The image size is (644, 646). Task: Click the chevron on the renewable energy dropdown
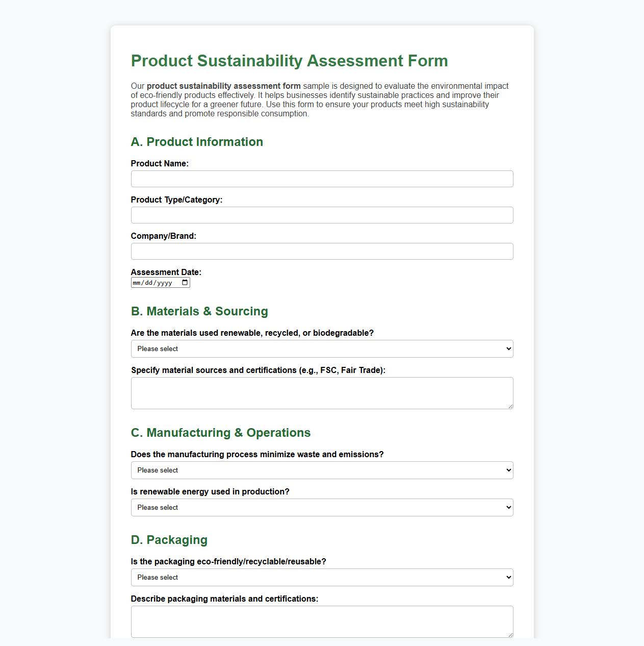pos(507,507)
